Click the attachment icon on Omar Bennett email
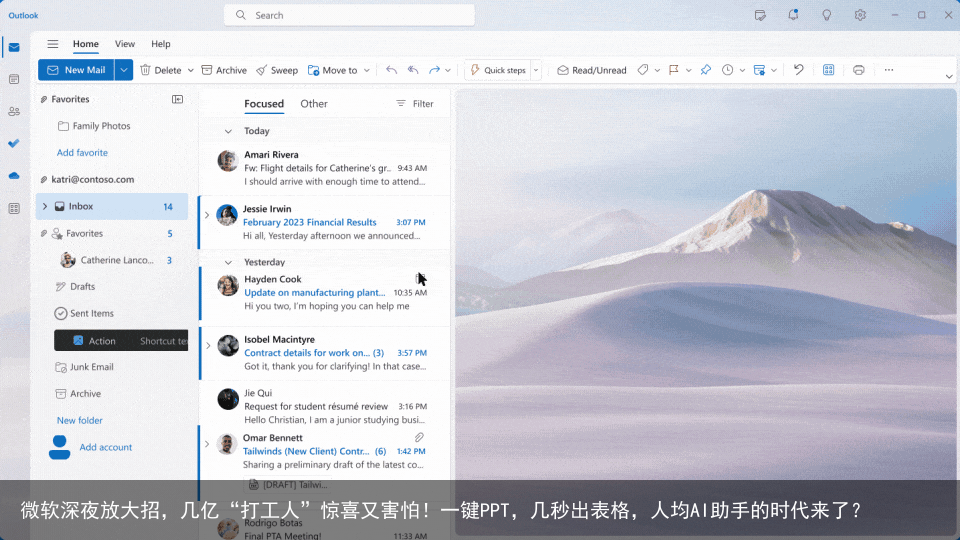The width and height of the screenshot is (960, 540). (419, 437)
